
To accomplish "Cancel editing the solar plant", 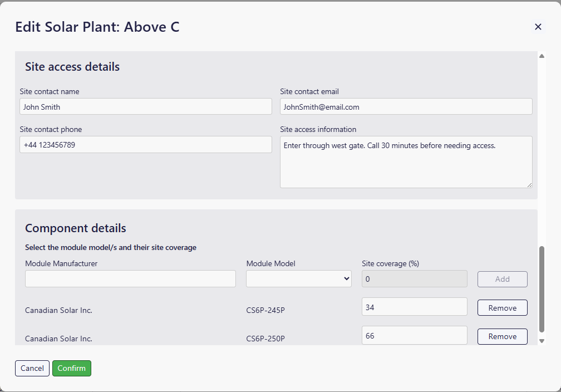I will (32, 368).
